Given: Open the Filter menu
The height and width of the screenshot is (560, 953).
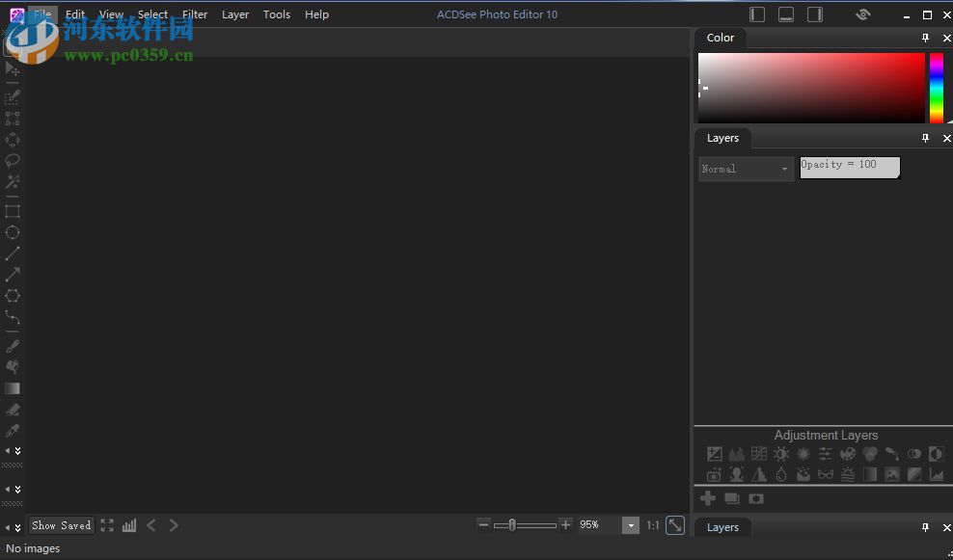Looking at the screenshot, I should (x=194, y=13).
